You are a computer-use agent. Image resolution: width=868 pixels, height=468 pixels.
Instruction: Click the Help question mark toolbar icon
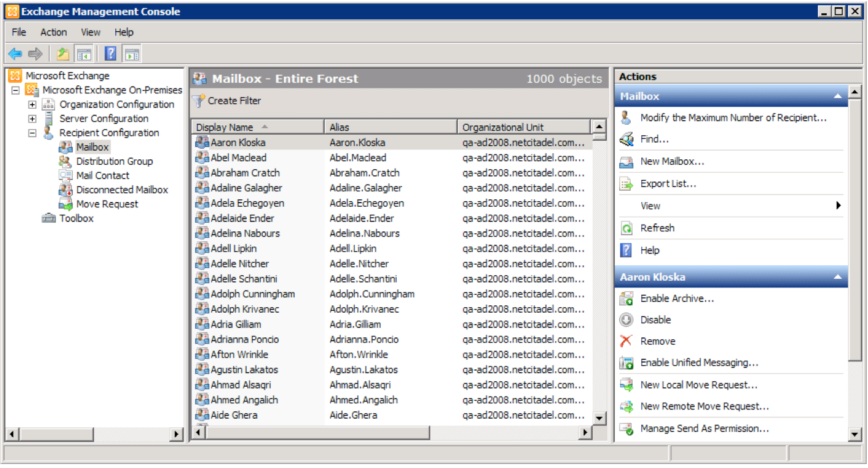(111, 54)
